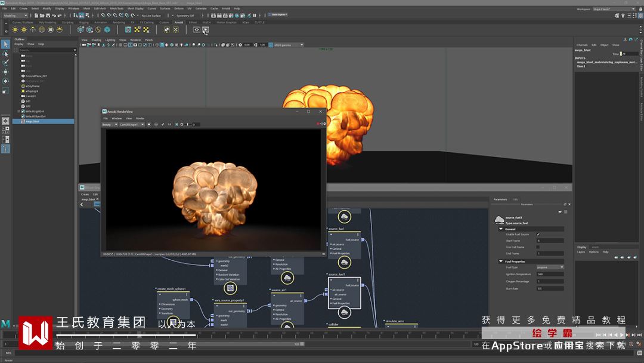
Task: Click the Ignition Temperature input field
Action: [550, 274]
